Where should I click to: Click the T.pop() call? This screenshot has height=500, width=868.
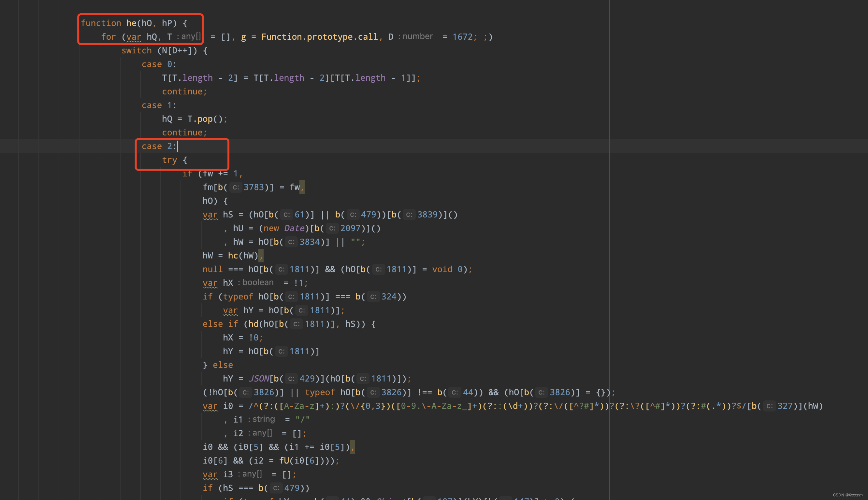pyautogui.click(x=205, y=119)
